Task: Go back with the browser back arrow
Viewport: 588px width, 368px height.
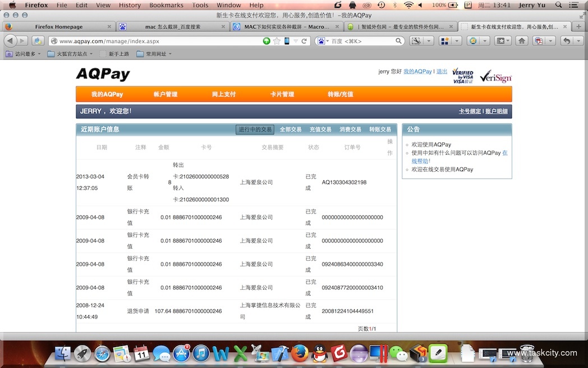Action: (x=10, y=40)
